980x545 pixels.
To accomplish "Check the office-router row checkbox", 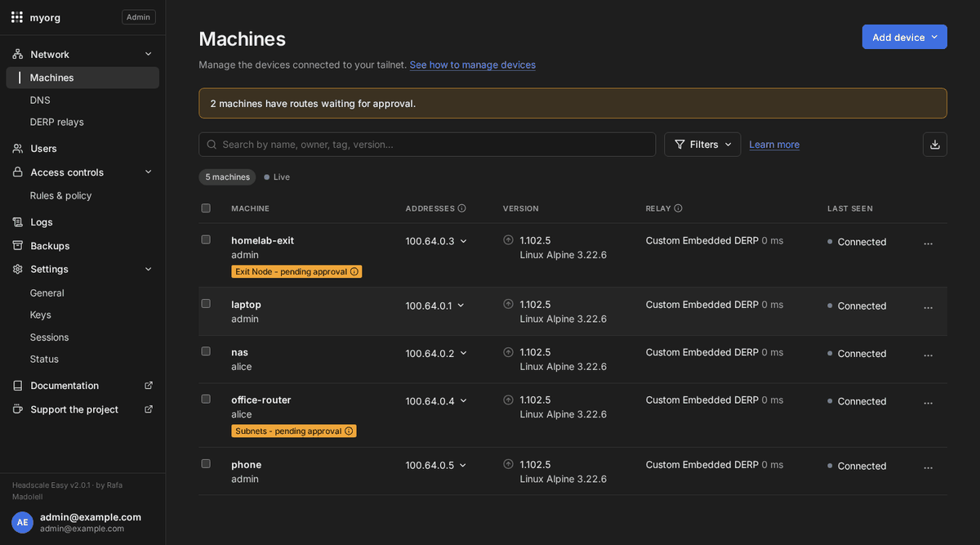I will click(x=206, y=399).
